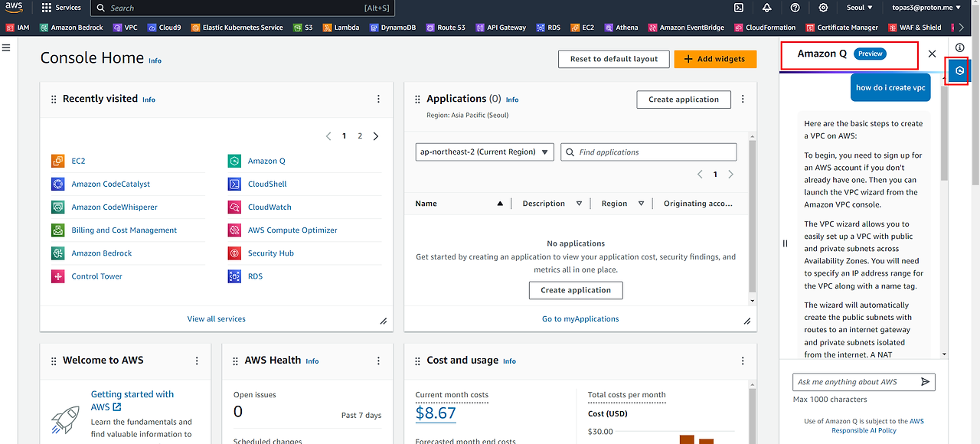Image resolution: width=980 pixels, height=444 pixels.
Task: Expand the navigation hamburger menu
Action: [x=6, y=47]
